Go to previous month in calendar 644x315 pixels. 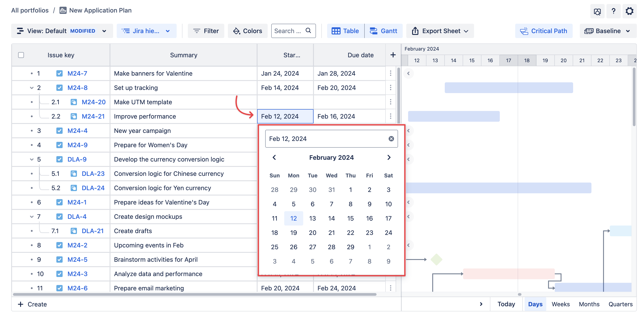[274, 157]
